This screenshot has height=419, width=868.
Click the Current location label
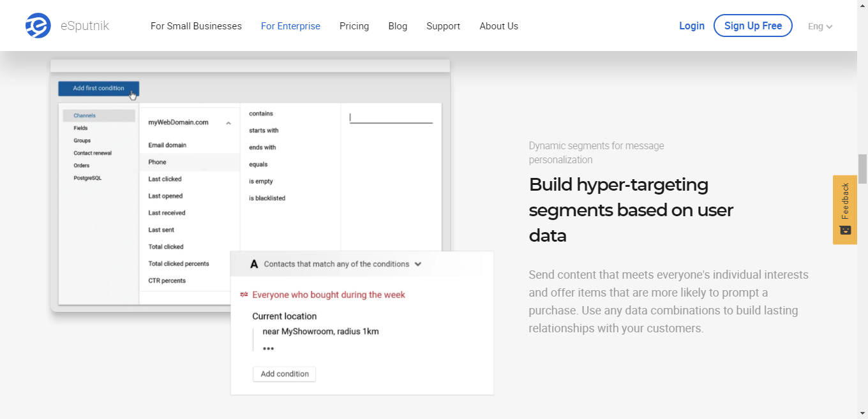pos(284,316)
